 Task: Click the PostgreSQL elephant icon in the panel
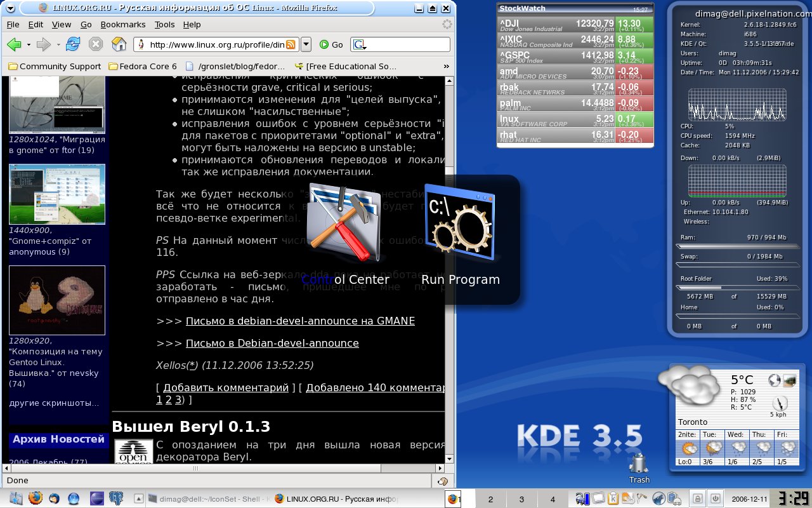click(116, 498)
